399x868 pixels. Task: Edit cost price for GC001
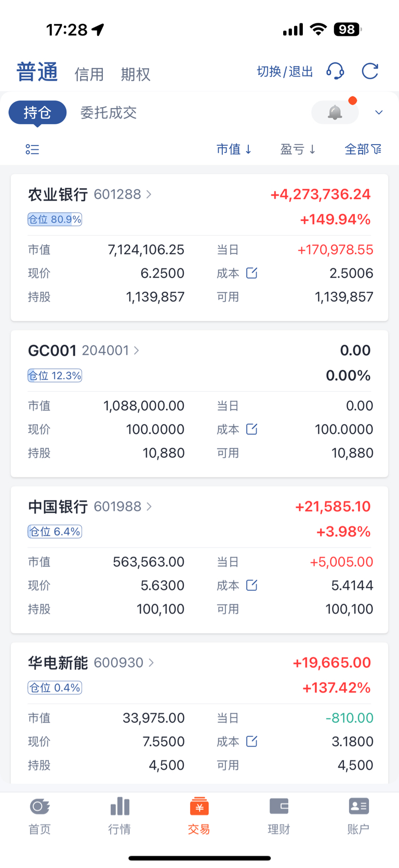click(x=251, y=429)
